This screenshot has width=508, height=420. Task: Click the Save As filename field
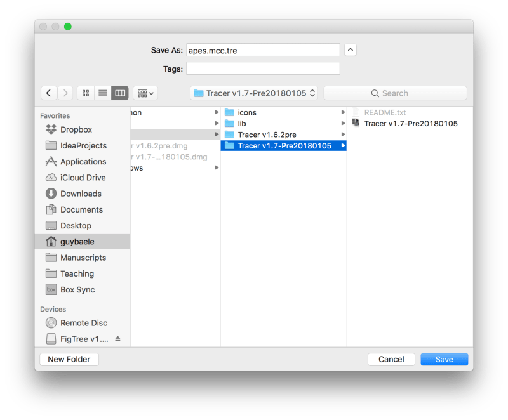coord(263,50)
